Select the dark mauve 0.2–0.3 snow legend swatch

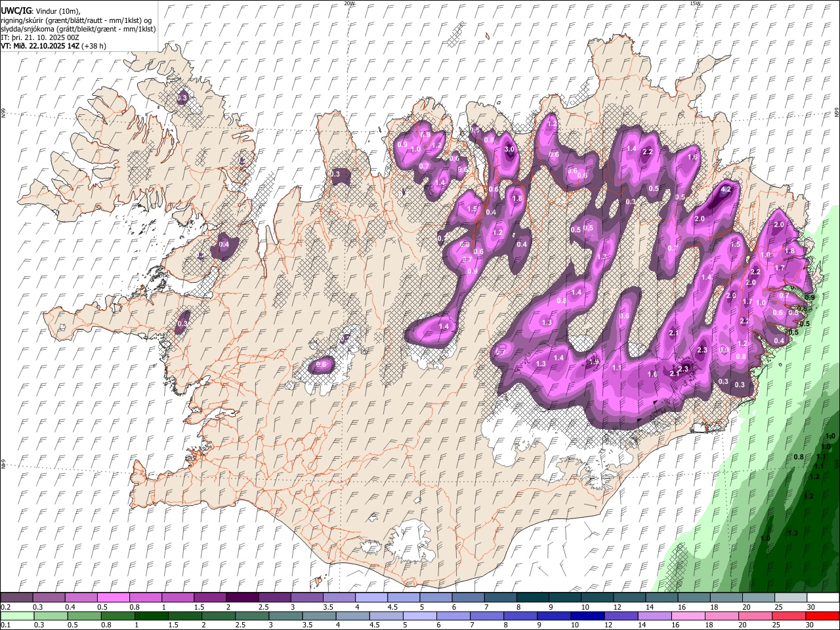(16, 597)
